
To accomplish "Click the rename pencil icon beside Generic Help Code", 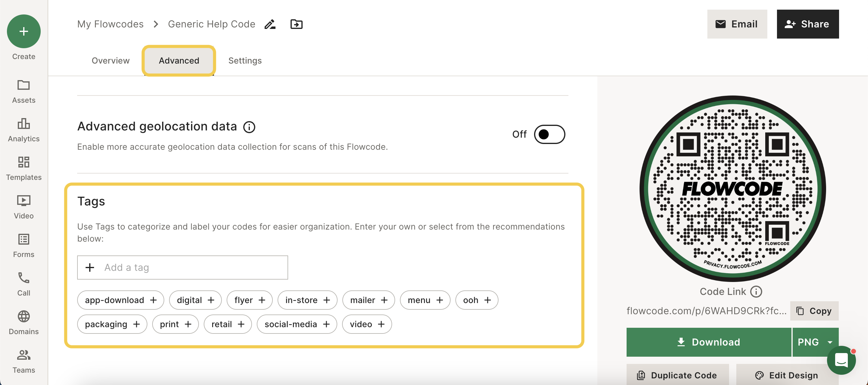I will (270, 24).
